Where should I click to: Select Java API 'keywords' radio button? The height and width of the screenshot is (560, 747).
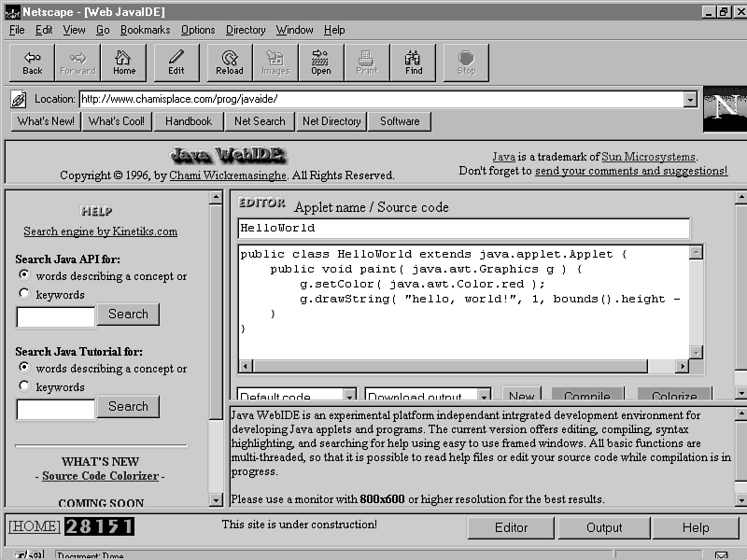[24, 294]
